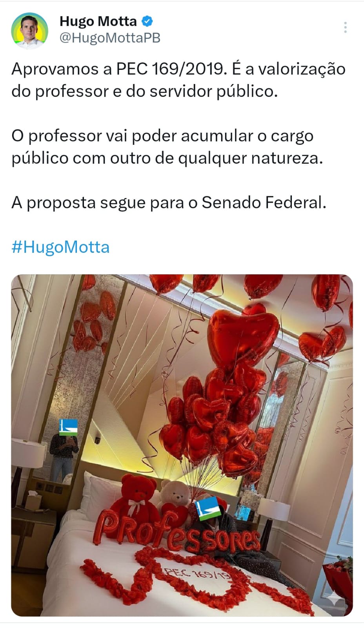
Task: Select the 'Aprovamos a PEC 169/2019' paragraph
Action: [178, 80]
